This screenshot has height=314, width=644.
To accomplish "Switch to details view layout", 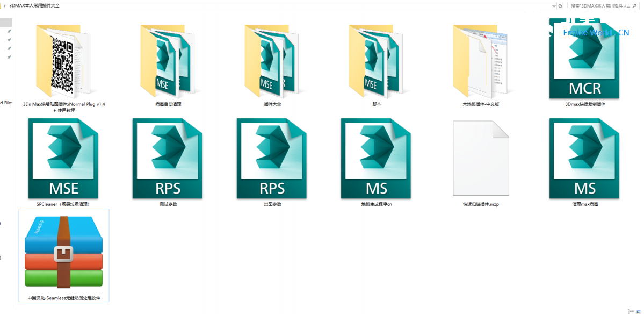I will click(x=631, y=311).
